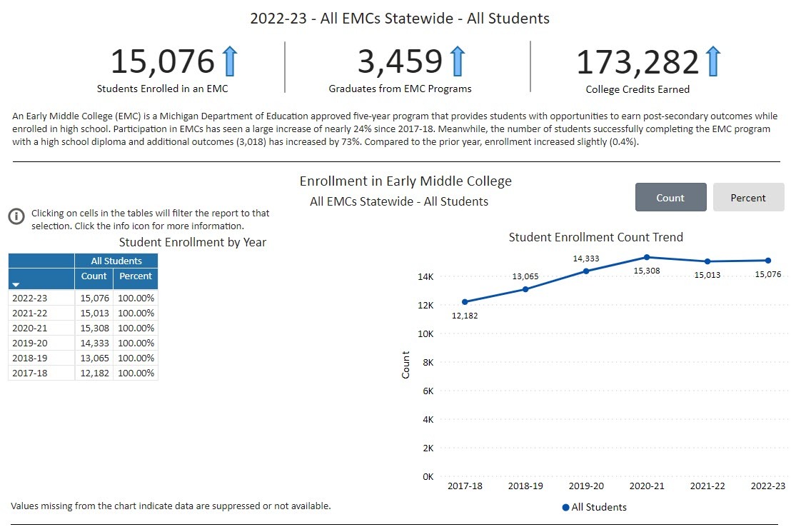Click the 2020-21 data point on trend line
Viewport: 791px width, 532px height.
point(647,257)
